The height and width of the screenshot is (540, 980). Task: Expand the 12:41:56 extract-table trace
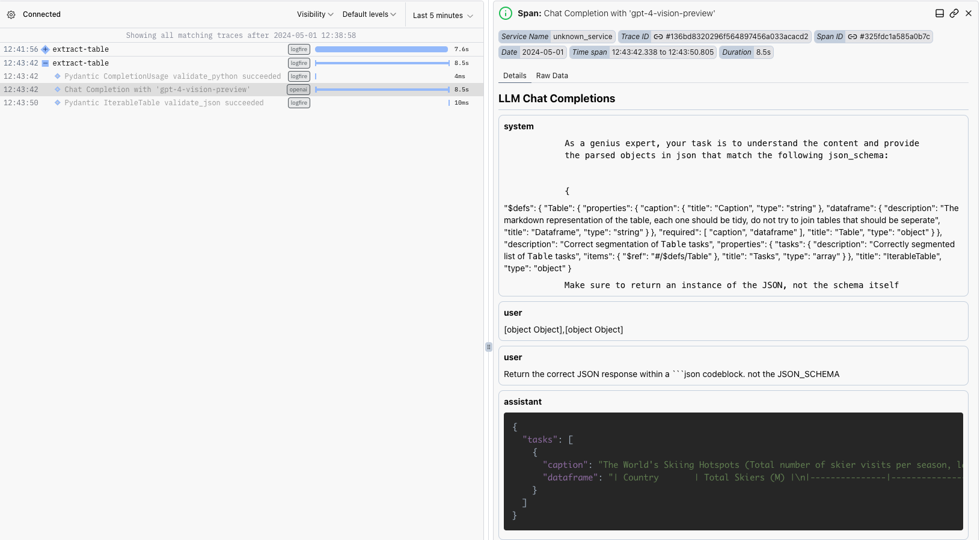click(x=45, y=49)
